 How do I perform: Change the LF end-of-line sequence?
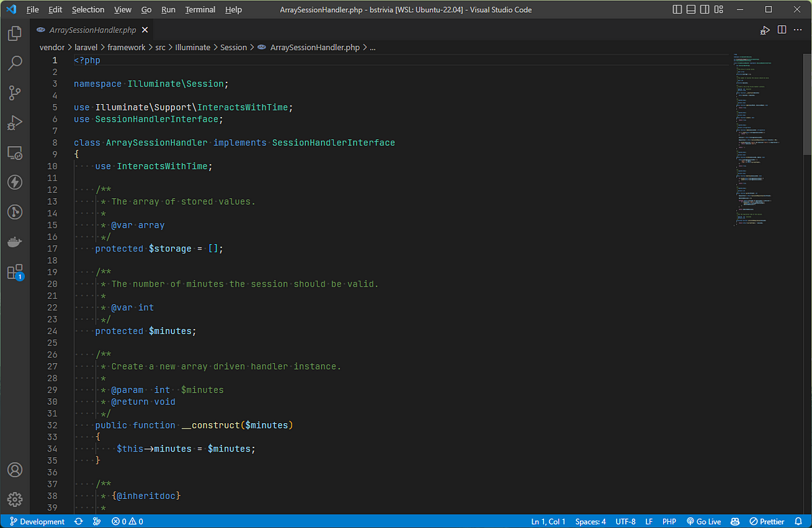(649, 521)
